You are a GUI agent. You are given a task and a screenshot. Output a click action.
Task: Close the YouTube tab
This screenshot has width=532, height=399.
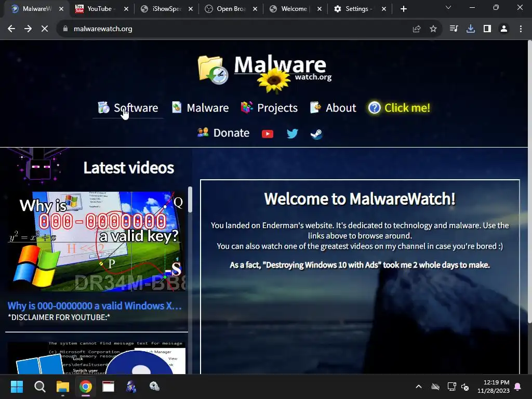(x=126, y=9)
